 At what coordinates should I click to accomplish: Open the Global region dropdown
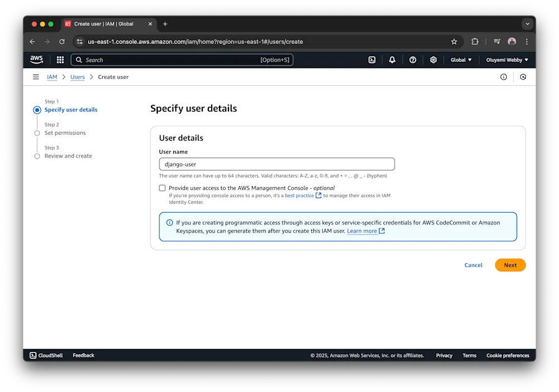click(x=461, y=60)
